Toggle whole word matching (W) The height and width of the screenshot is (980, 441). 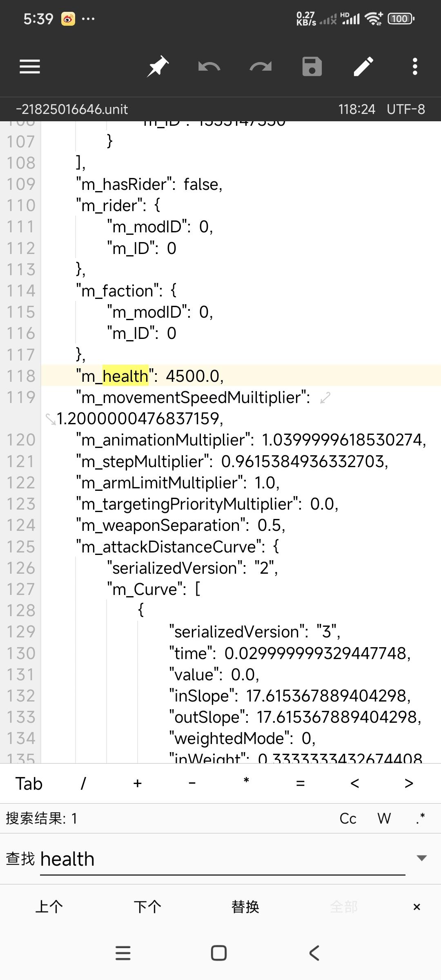[384, 819]
